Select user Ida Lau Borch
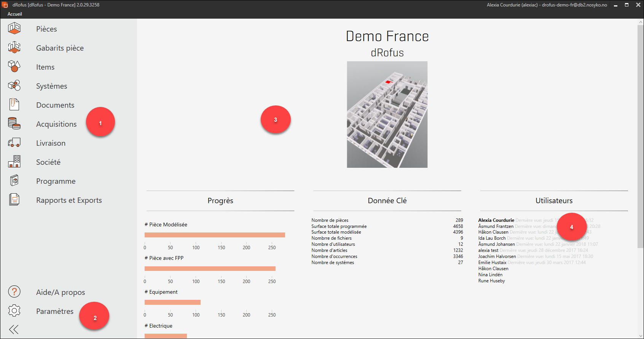The height and width of the screenshot is (339, 644). [492, 238]
